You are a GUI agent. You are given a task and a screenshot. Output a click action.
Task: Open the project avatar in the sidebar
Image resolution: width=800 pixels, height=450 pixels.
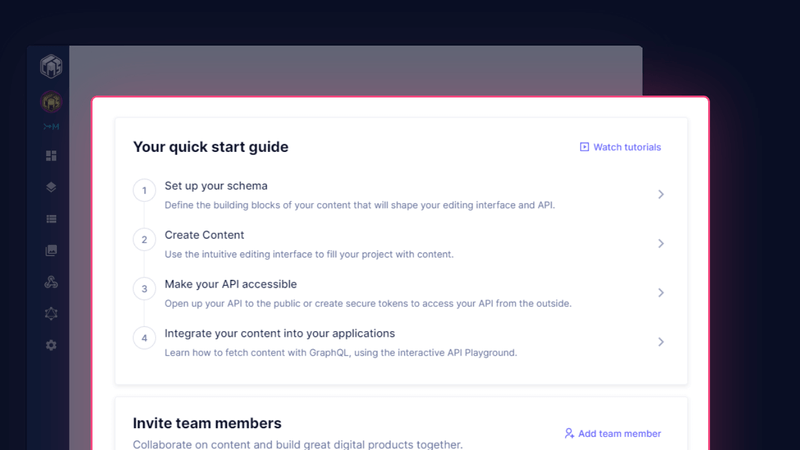tap(51, 102)
